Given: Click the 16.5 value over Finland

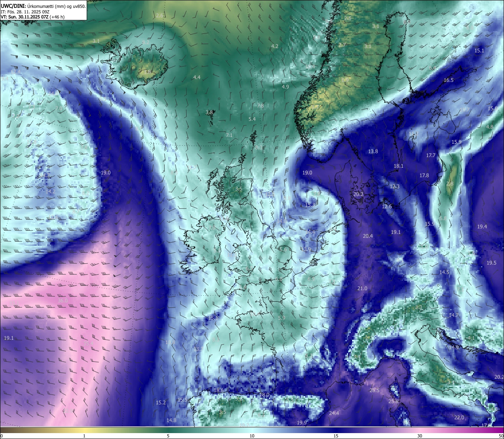Looking at the screenshot, I should click(x=448, y=80).
